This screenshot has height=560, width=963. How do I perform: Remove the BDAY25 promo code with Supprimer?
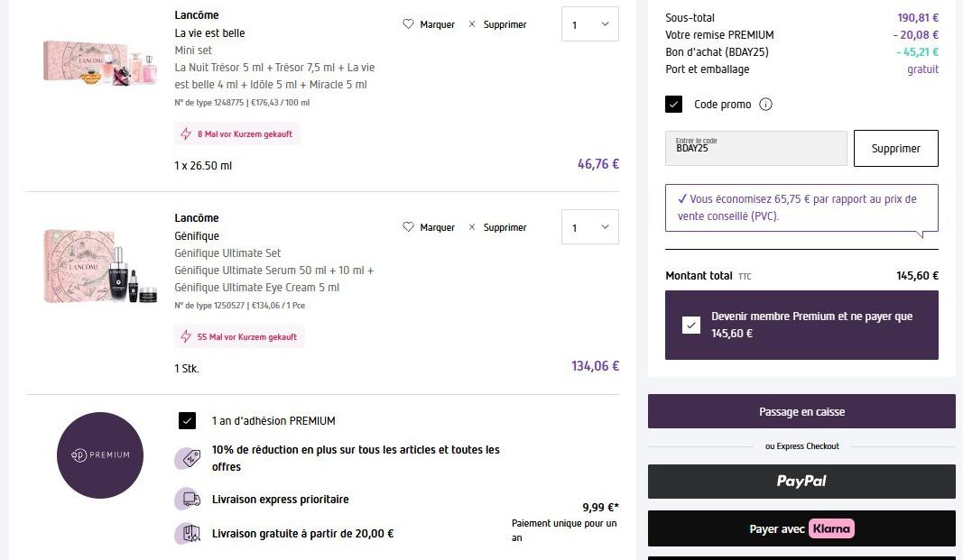895,149
